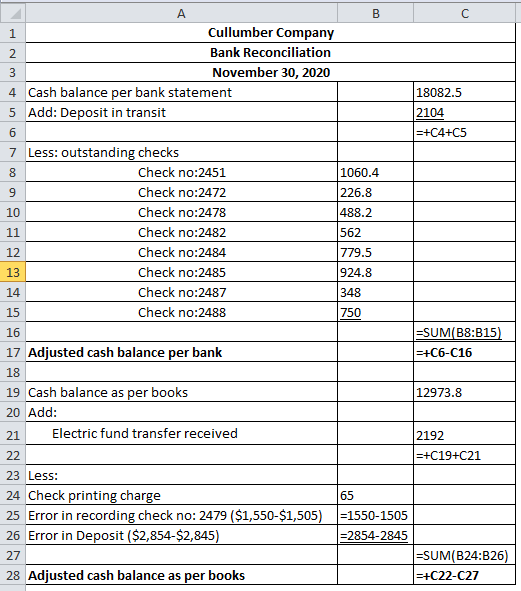Select the 'Check no:2484' cell
Screen dimensions: 521x591
tap(181, 252)
